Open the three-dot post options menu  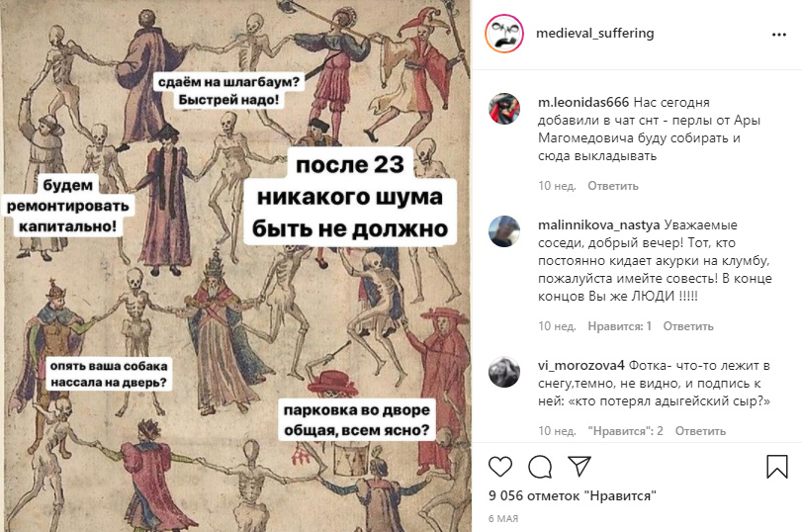pyautogui.click(x=779, y=35)
